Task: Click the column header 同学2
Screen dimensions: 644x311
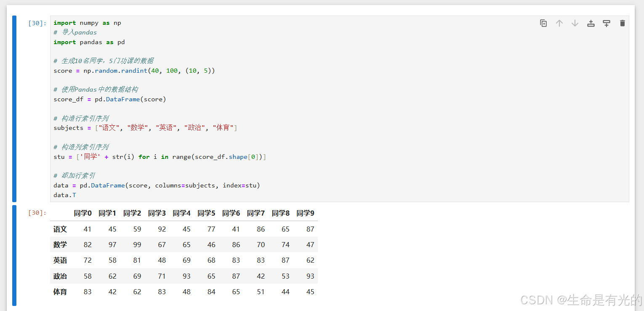Action: (132, 213)
